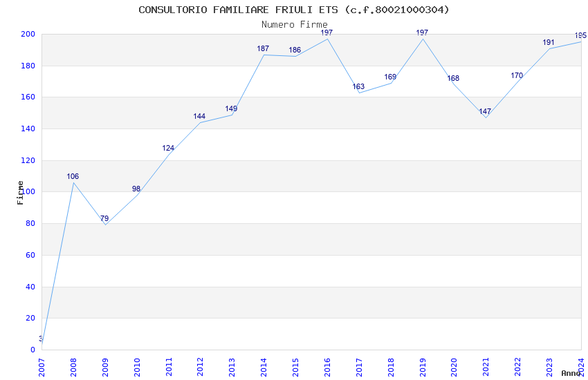Click the 2017 x-axis year label

(x=359, y=368)
